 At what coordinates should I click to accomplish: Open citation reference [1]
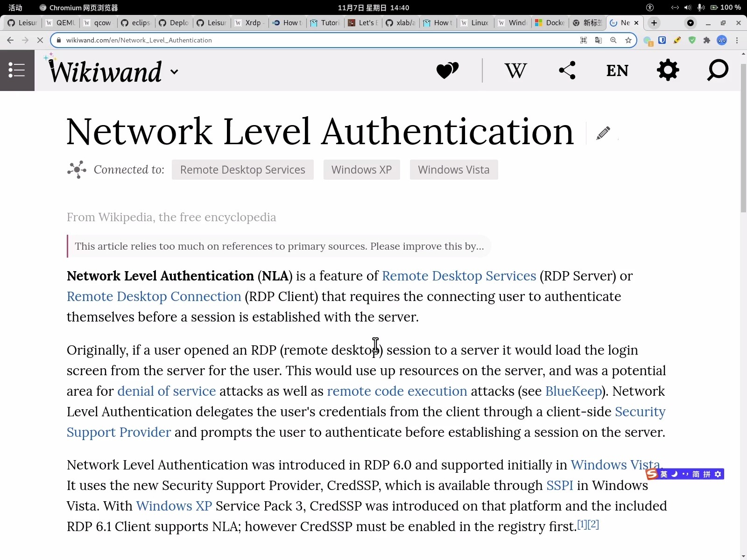pos(582,524)
